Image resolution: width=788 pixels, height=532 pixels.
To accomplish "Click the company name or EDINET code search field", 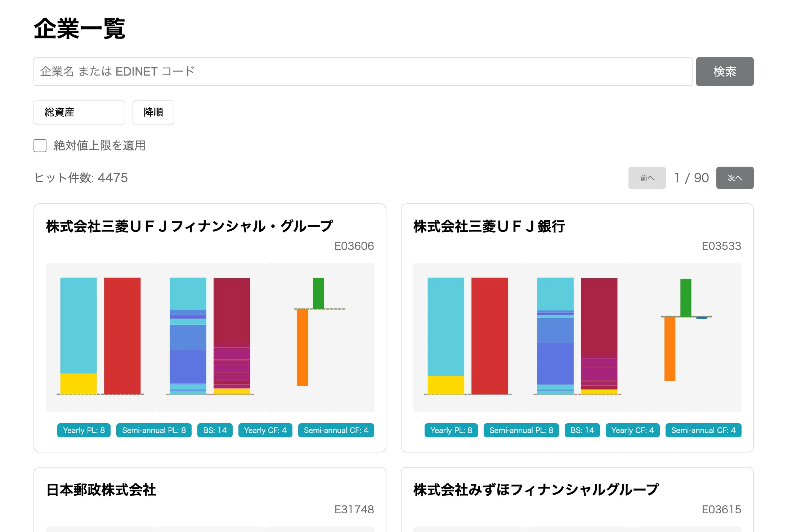I will point(363,72).
